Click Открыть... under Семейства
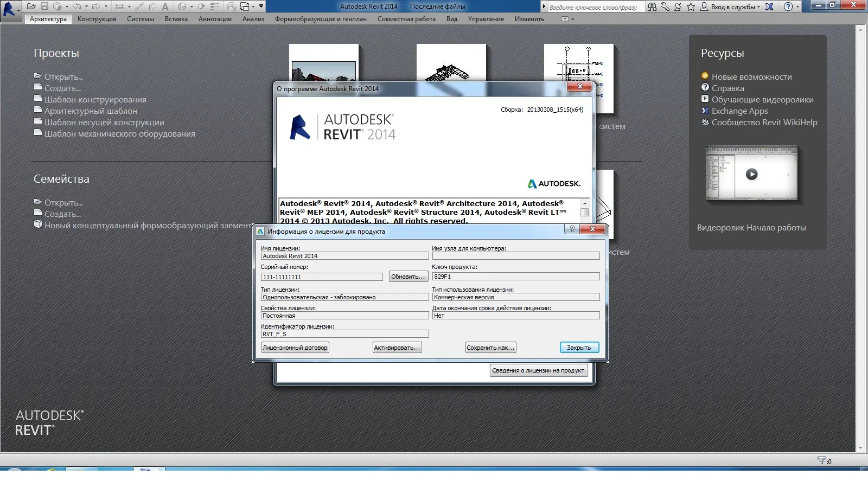 (x=63, y=202)
